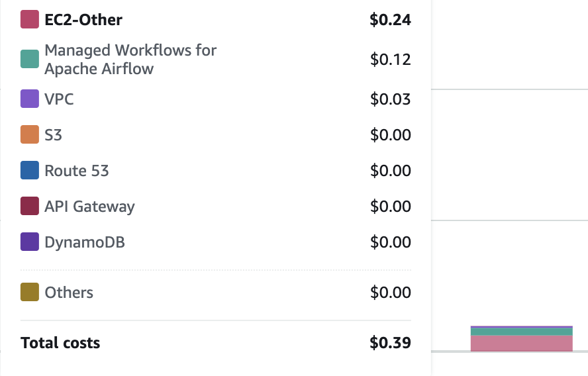Click the Route 53 blue swatch
The image size is (588, 376).
click(x=30, y=171)
